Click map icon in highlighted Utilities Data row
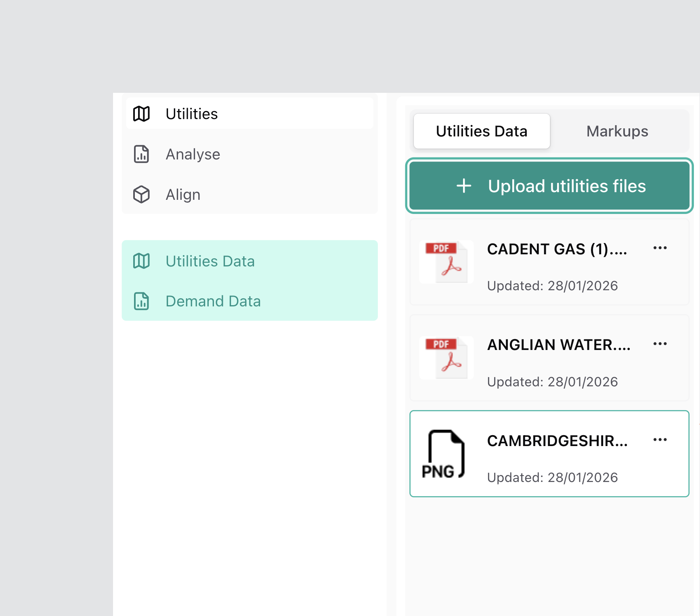Screen dimensions: 700x616 (x=141, y=261)
